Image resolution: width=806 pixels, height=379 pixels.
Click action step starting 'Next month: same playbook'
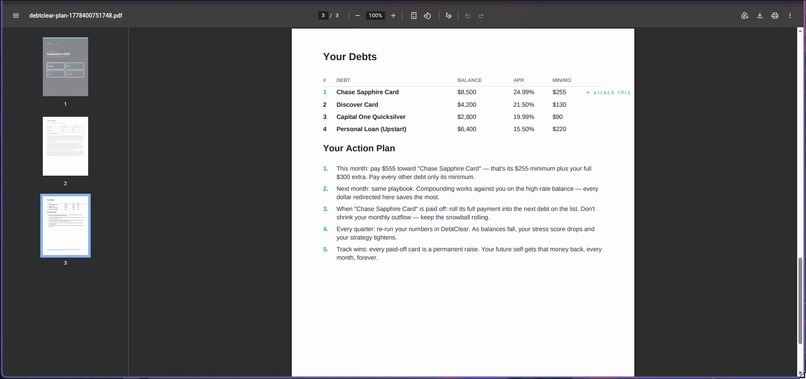click(467, 193)
